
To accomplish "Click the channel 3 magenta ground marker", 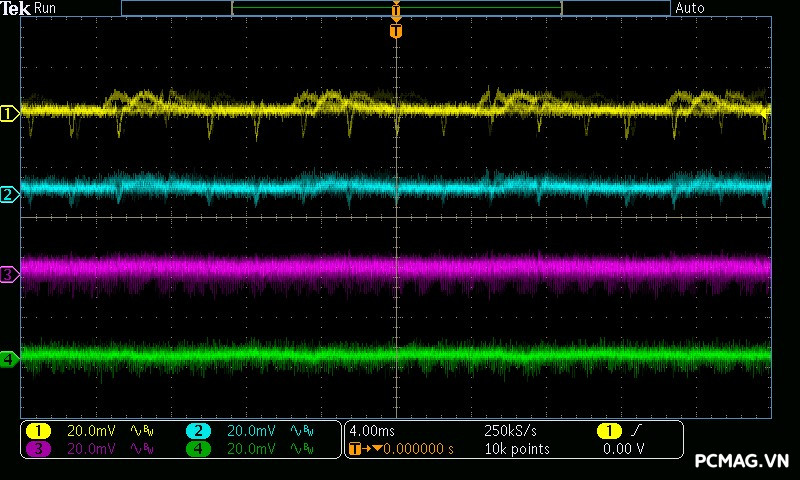I will 9,274.
